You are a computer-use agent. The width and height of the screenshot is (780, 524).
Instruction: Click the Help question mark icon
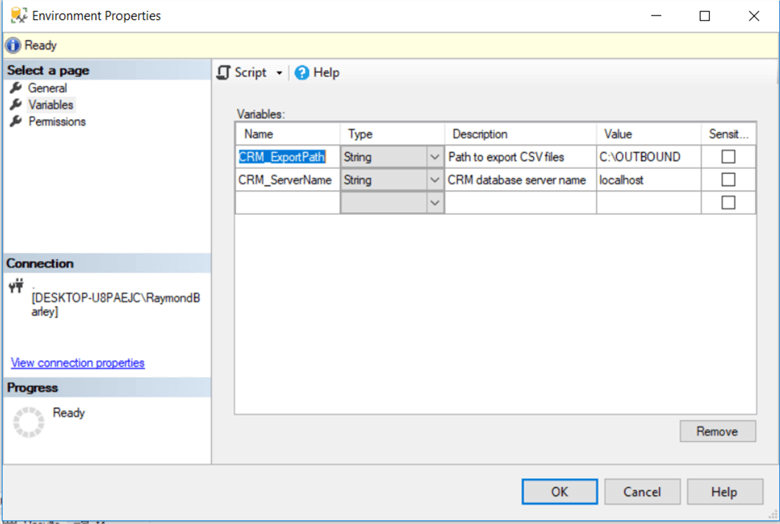[302, 73]
